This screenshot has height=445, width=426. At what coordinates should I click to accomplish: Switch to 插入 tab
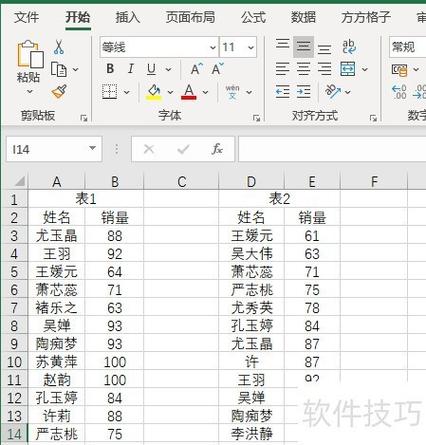pyautogui.click(x=128, y=17)
